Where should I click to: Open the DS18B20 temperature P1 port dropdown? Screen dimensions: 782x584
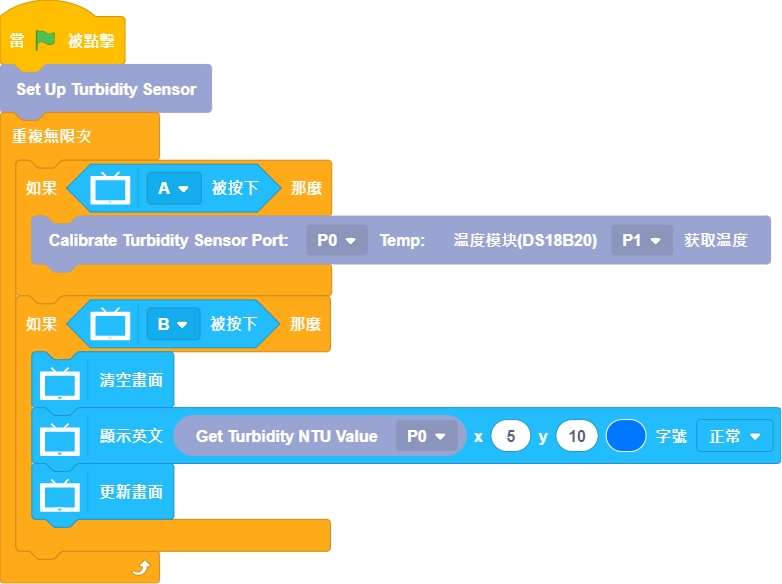[x=641, y=240]
